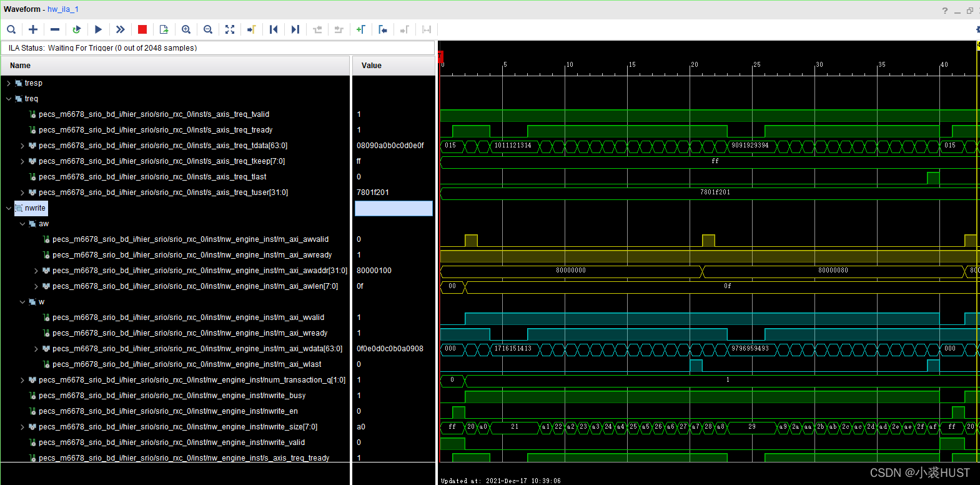Image resolution: width=980 pixels, height=485 pixels.
Task: Click the search magnifier toolbar icon
Action: (x=11, y=29)
